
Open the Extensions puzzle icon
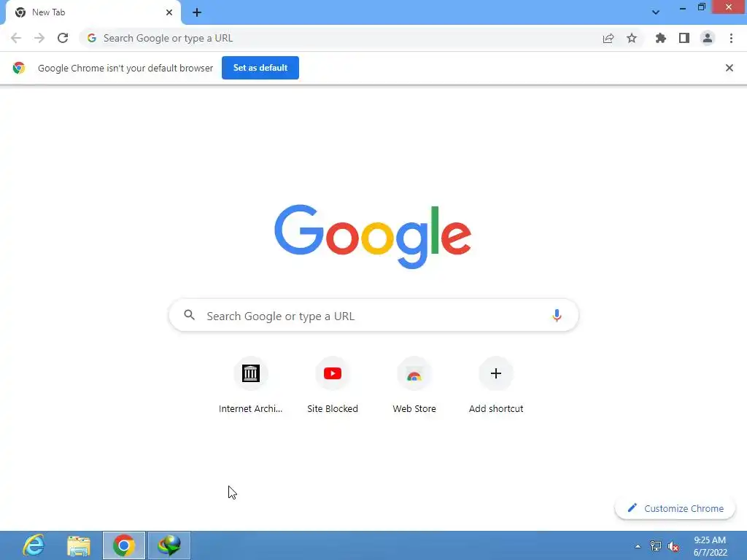click(661, 38)
